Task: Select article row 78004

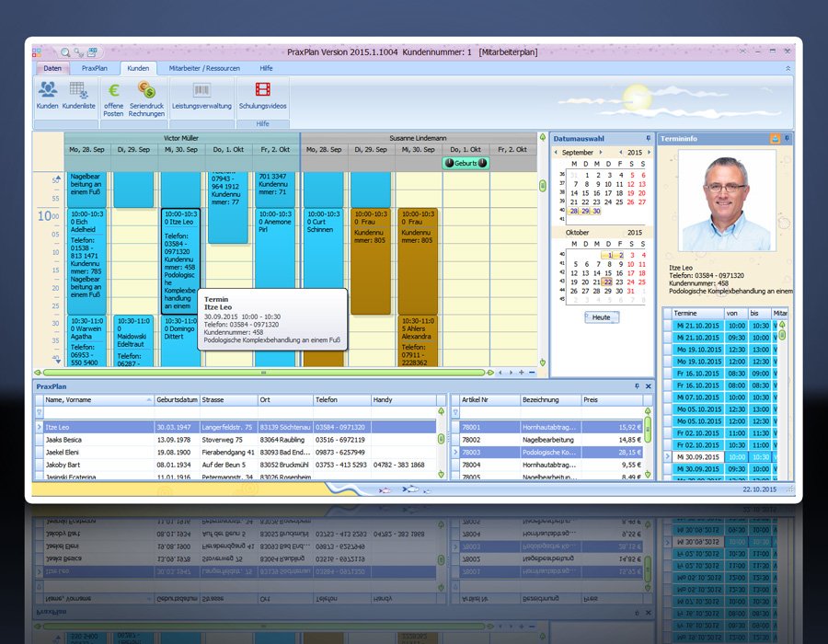Action: pyautogui.click(x=552, y=465)
